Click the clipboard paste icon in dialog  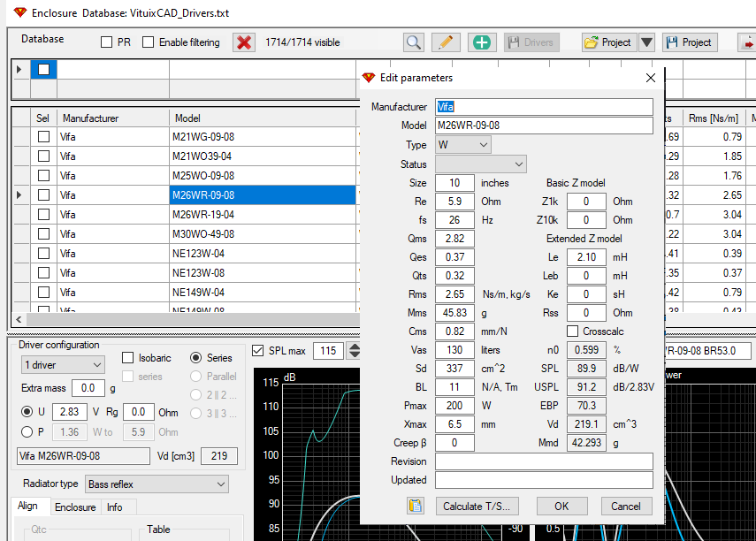click(415, 506)
